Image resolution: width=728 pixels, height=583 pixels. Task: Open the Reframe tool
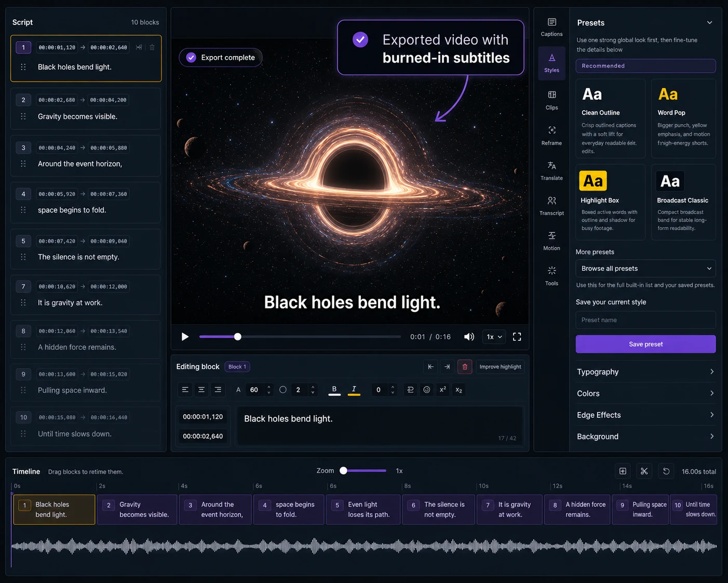tap(551, 135)
